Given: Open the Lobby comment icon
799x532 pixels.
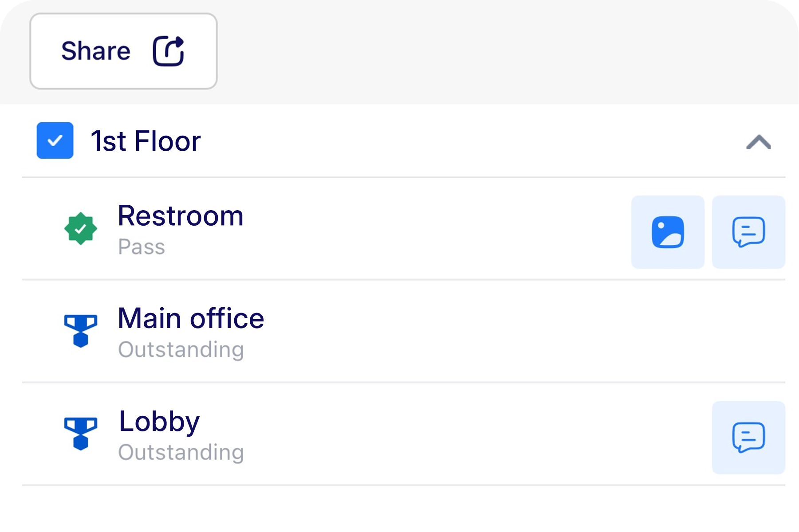Looking at the screenshot, I should pyautogui.click(x=748, y=438).
